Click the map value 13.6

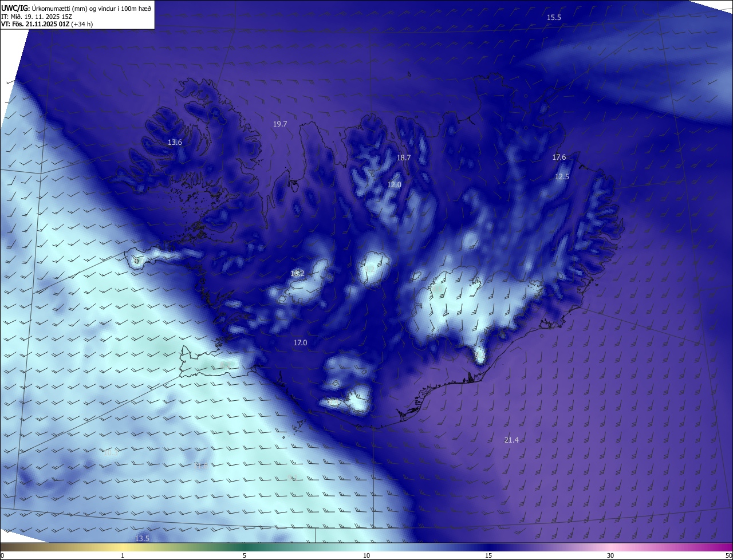(175, 142)
